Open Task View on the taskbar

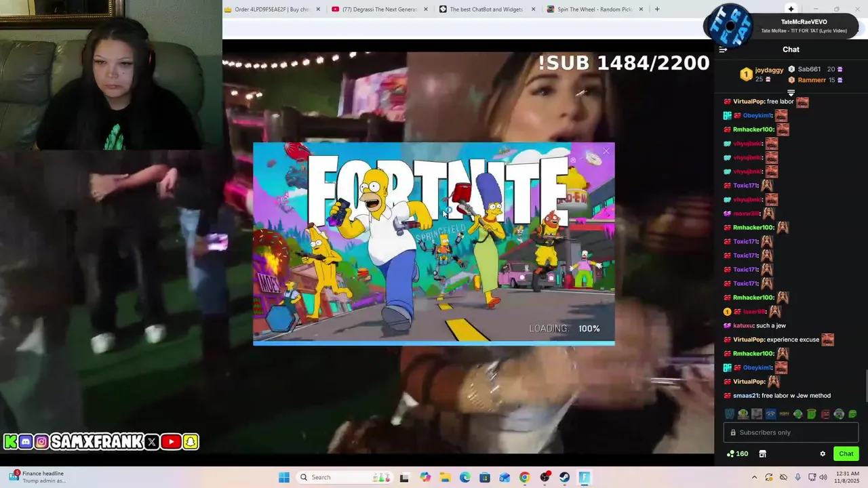click(x=404, y=477)
